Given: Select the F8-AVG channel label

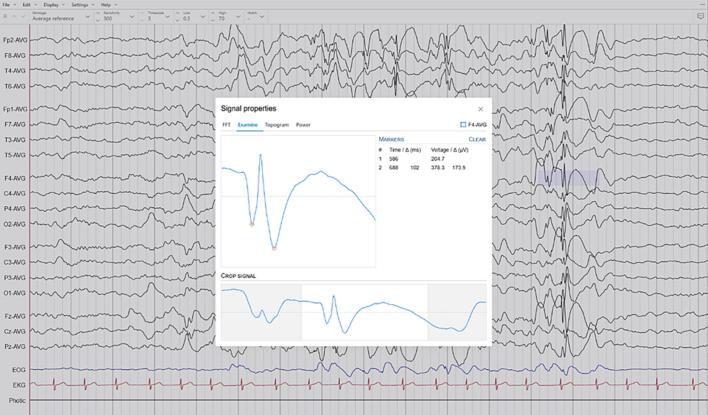Looking at the screenshot, I should [x=15, y=56].
